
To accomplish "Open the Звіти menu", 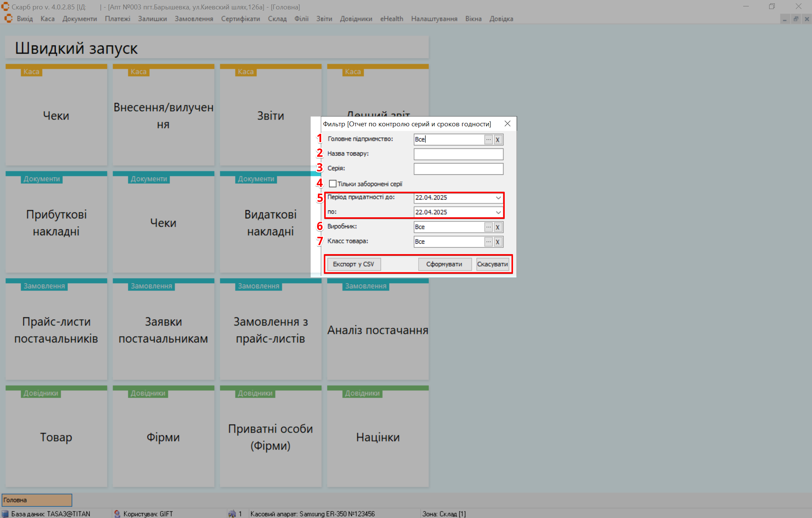I will click(324, 19).
